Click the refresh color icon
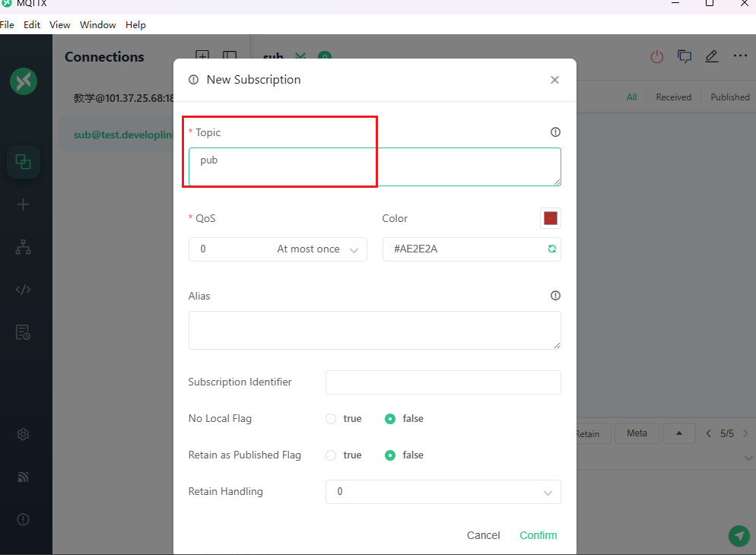756x555 pixels. [552, 249]
